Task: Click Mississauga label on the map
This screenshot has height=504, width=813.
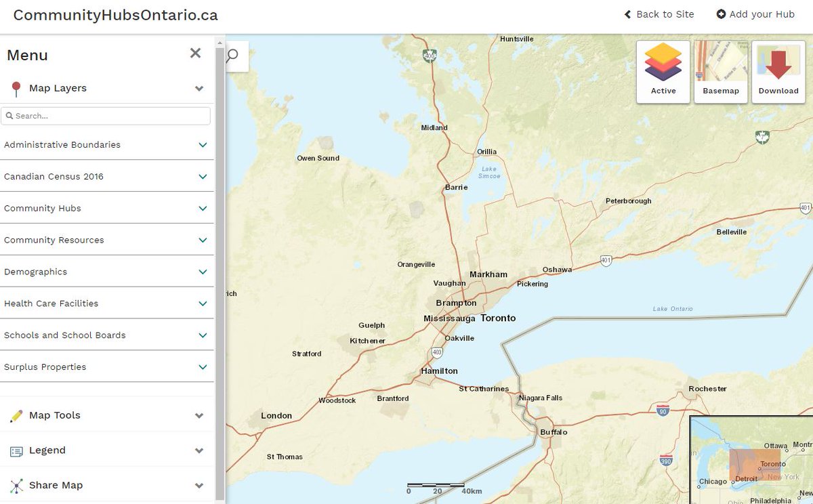Action: point(449,318)
